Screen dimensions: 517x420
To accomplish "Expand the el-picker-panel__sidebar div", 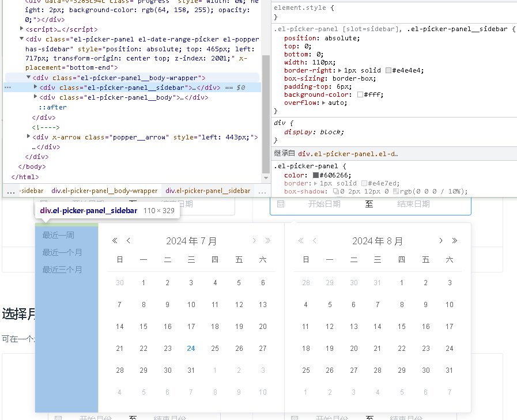I will click(35, 86).
